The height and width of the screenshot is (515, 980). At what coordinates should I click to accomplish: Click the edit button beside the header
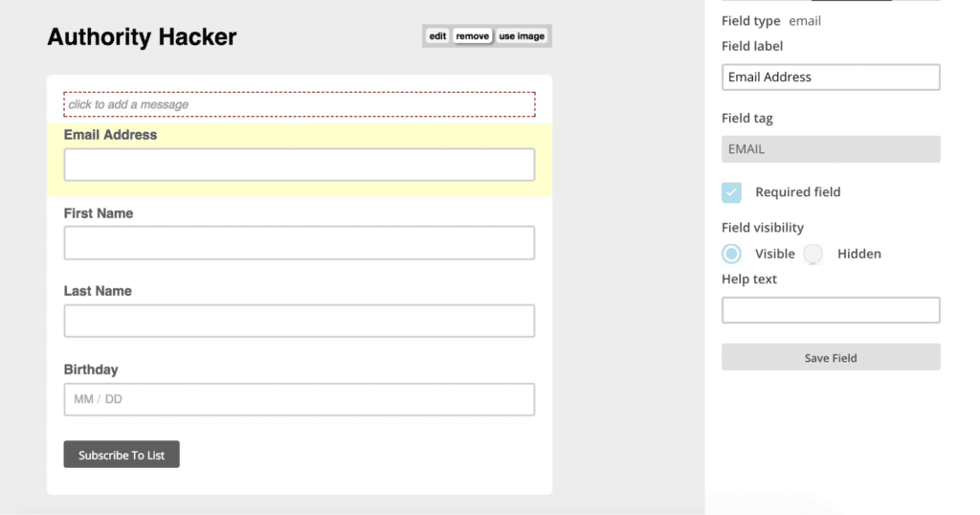(437, 36)
